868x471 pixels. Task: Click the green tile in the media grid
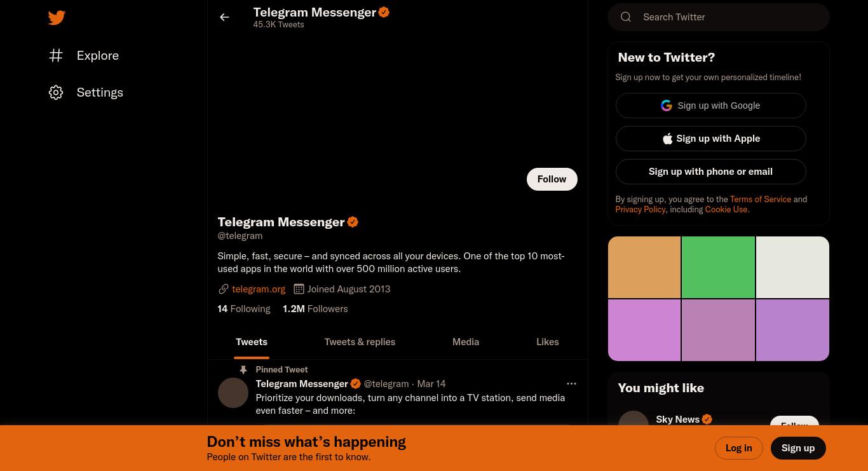pos(718,267)
